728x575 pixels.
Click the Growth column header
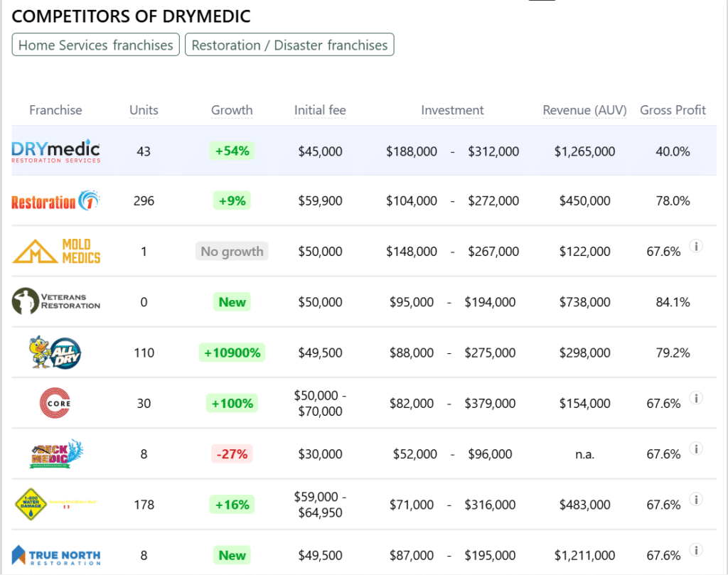click(232, 110)
